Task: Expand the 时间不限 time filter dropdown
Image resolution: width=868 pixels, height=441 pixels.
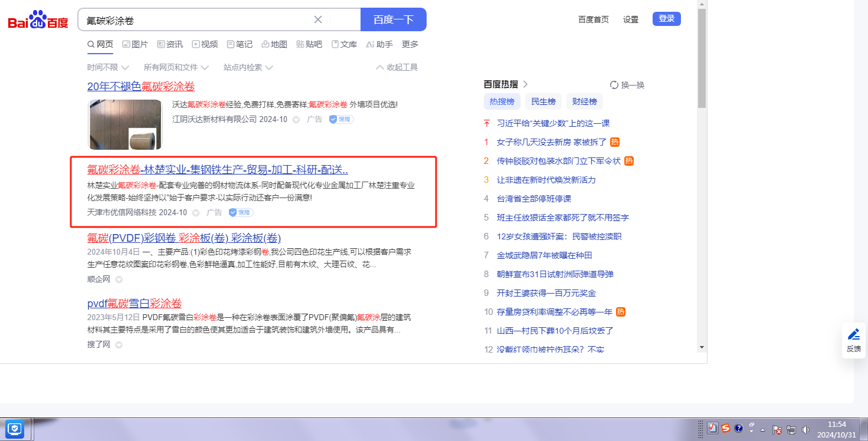Action: tap(108, 67)
